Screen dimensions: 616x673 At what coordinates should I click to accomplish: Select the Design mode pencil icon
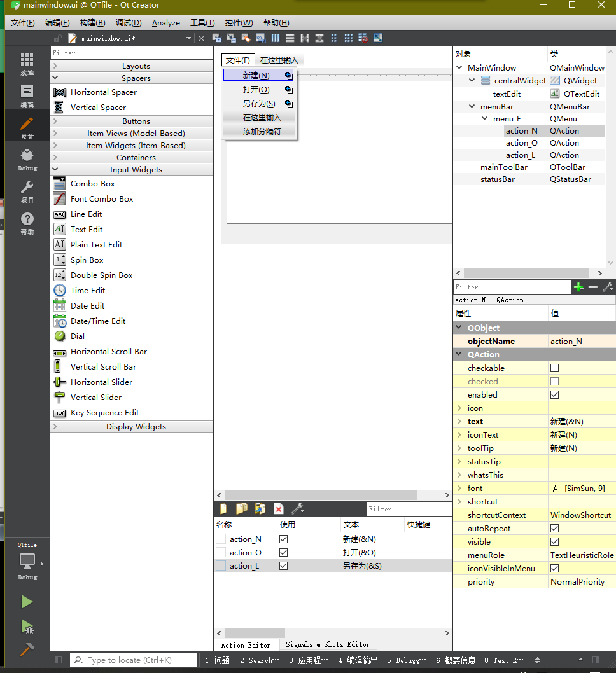click(27, 127)
